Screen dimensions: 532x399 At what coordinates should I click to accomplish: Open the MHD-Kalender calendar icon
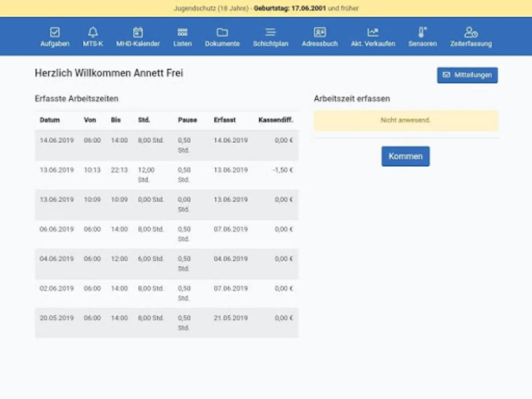coord(138,32)
